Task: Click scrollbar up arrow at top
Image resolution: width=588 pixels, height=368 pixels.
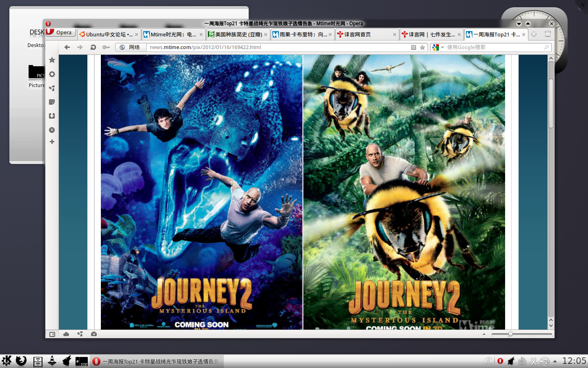Action: [x=551, y=58]
